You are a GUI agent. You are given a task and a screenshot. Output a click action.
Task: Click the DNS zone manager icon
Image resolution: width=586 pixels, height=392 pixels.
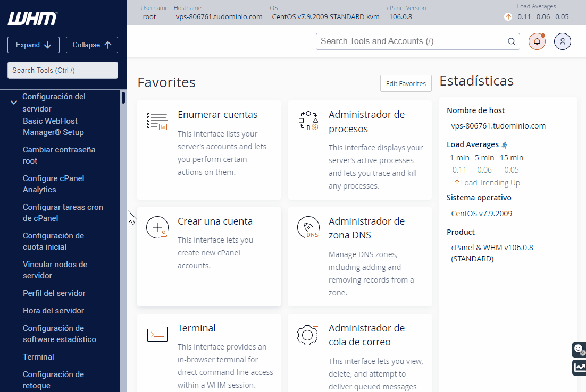[x=308, y=227]
